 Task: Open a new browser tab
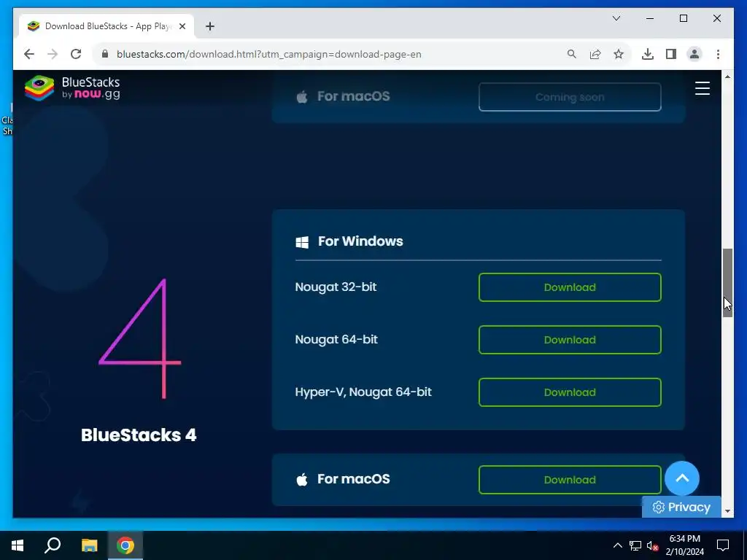coord(210,26)
